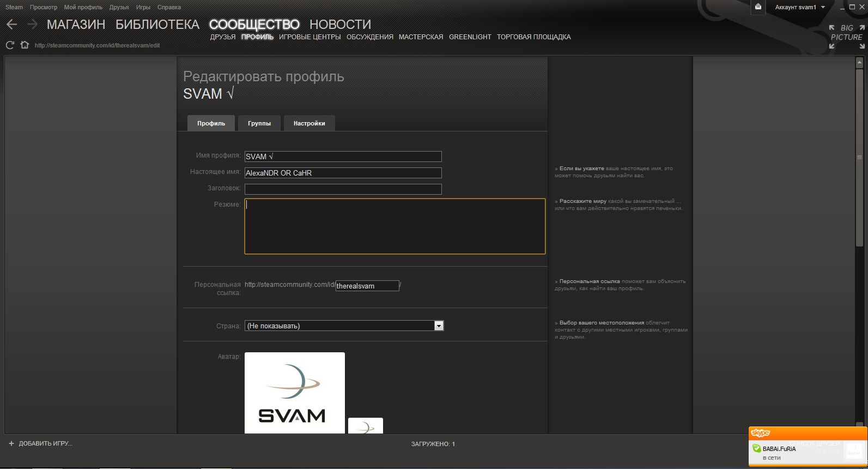Switch to the Профиль edit tab
Image resolution: width=868 pixels, height=469 pixels.
[x=211, y=123]
